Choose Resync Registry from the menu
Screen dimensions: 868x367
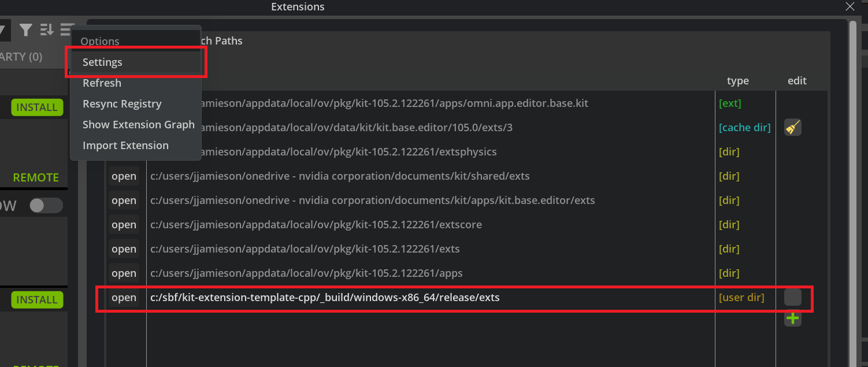pyautogui.click(x=122, y=103)
